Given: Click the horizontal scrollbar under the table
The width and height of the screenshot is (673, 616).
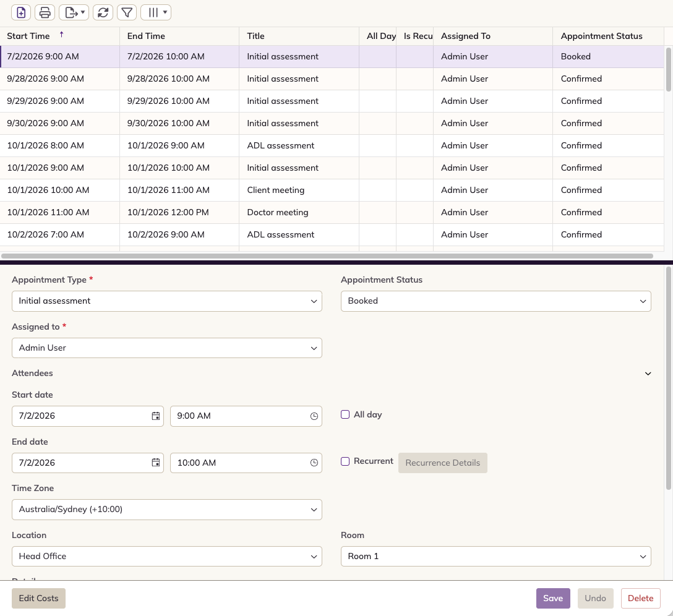Looking at the screenshot, I should (x=327, y=256).
